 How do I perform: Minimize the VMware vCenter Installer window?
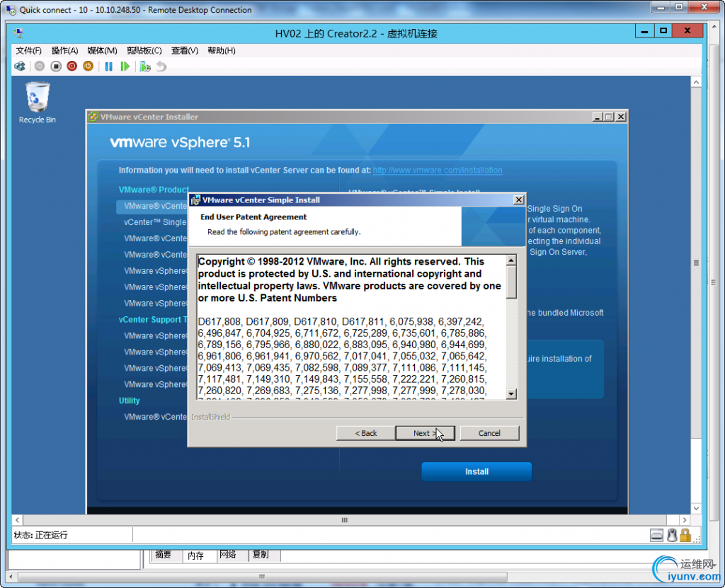click(x=597, y=117)
